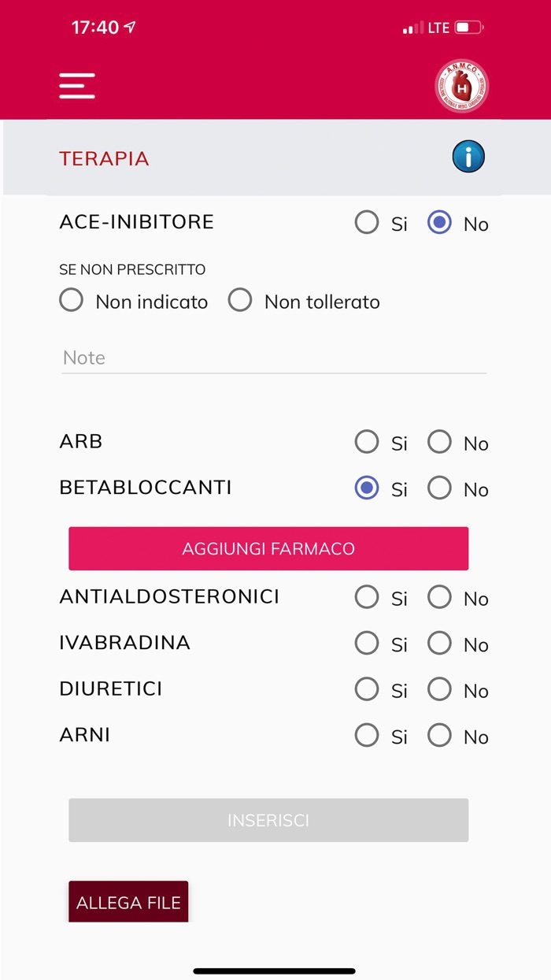Screen dimensions: 551x980
Task: Select Si for ACE-INIBITORE
Action: [x=367, y=224]
